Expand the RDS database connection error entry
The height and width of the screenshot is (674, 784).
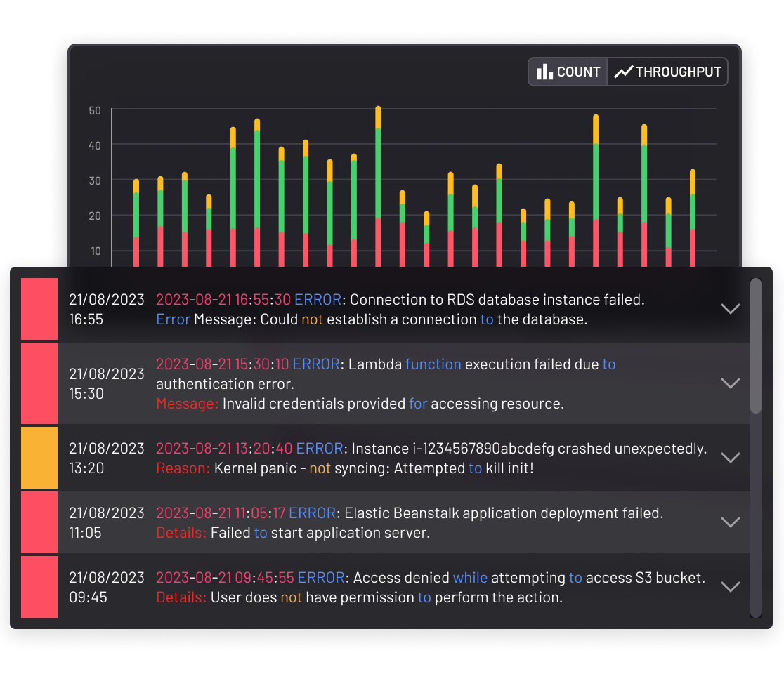coord(730,309)
